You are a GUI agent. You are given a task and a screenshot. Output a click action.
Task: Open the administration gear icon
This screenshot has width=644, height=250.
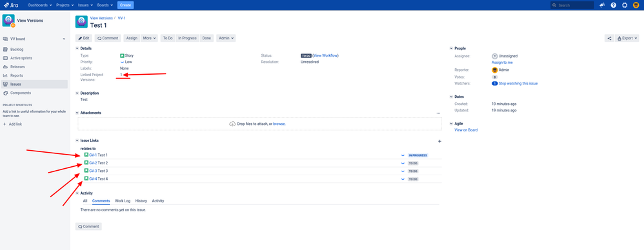[625, 5]
